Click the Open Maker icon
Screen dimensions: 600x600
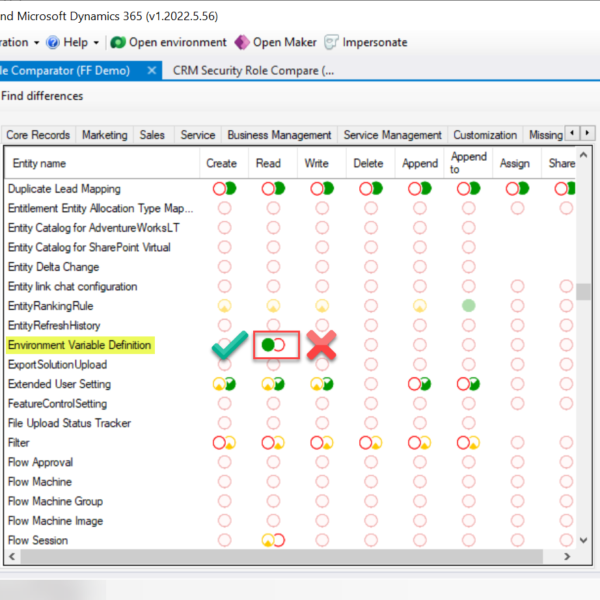(241, 42)
